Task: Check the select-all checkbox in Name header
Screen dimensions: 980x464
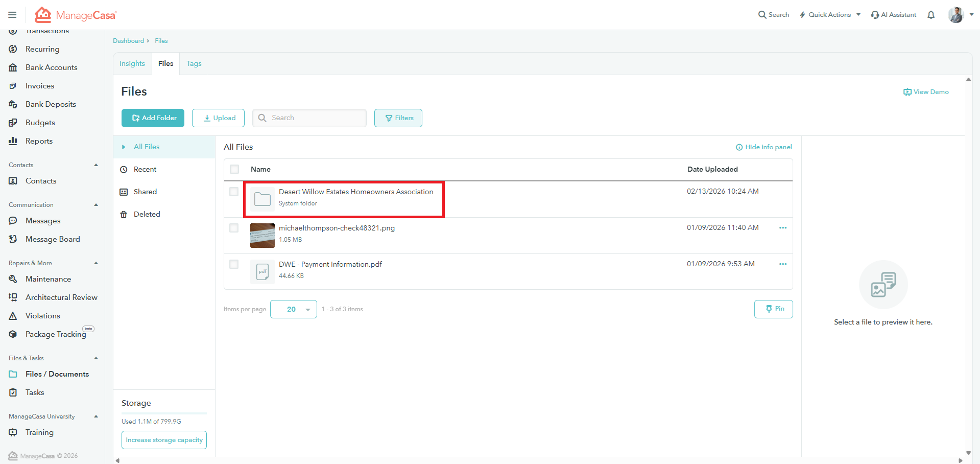Action: tap(234, 169)
